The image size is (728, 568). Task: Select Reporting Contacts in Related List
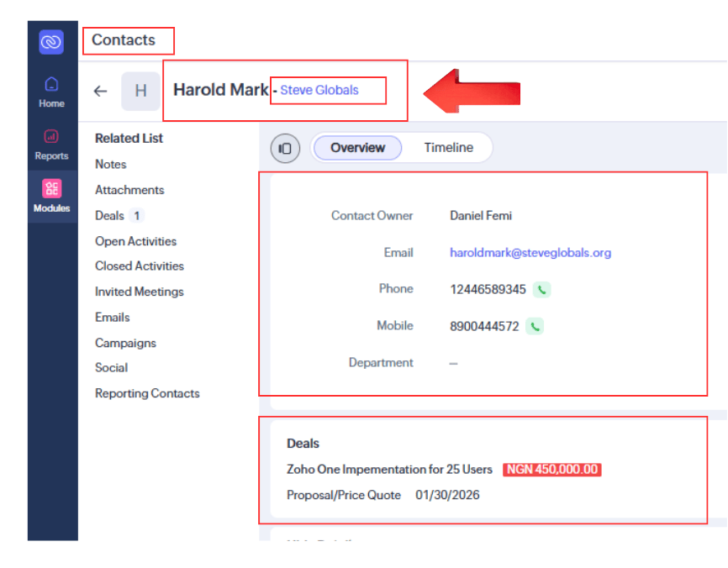click(x=147, y=393)
